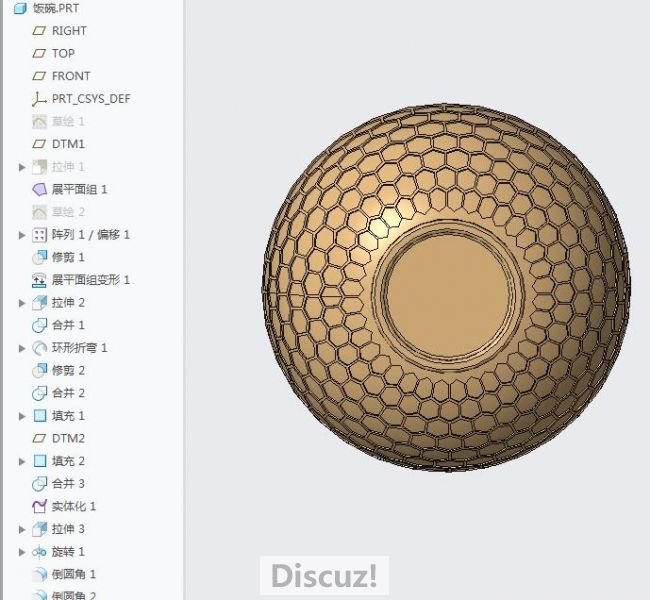Select the 阵列 1 / 偏移 1 pattern icon

click(x=39, y=235)
